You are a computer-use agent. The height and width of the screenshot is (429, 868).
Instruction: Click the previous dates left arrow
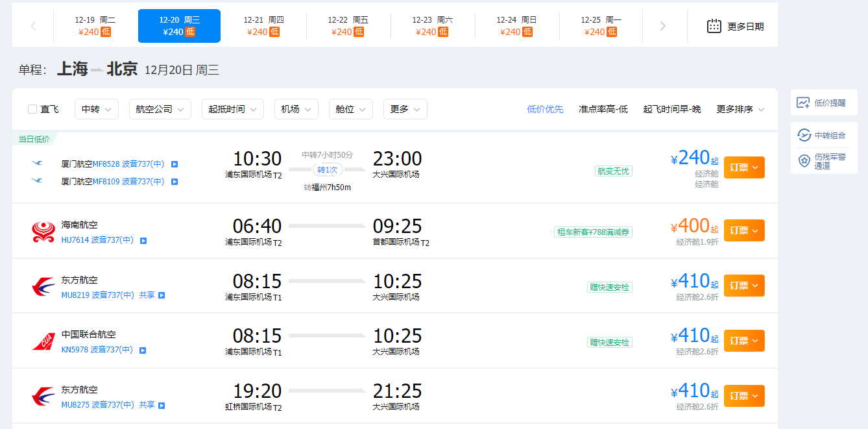click(x=33, y=26)
